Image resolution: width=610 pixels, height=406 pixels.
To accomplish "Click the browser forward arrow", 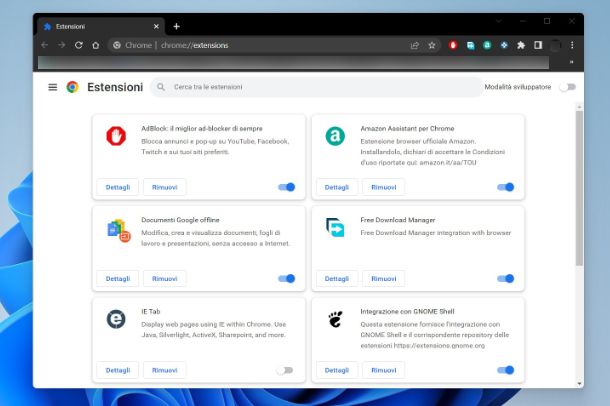I will (61, 45).
